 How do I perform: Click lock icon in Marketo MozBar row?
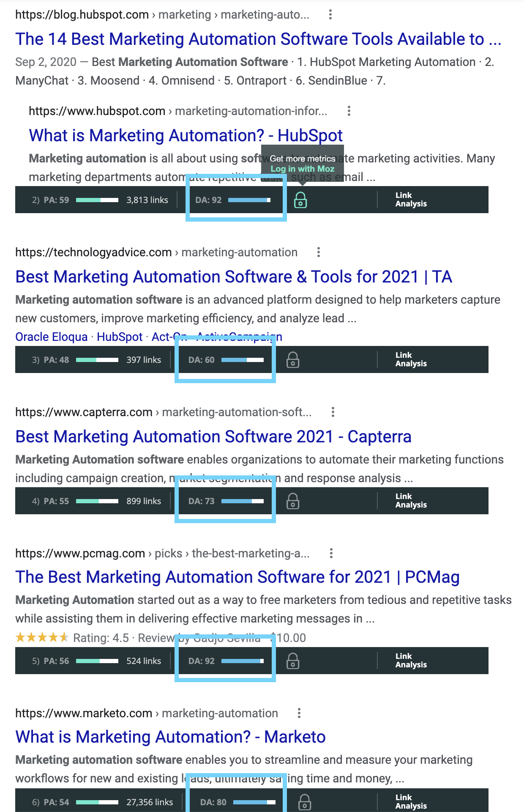(305, 802)
